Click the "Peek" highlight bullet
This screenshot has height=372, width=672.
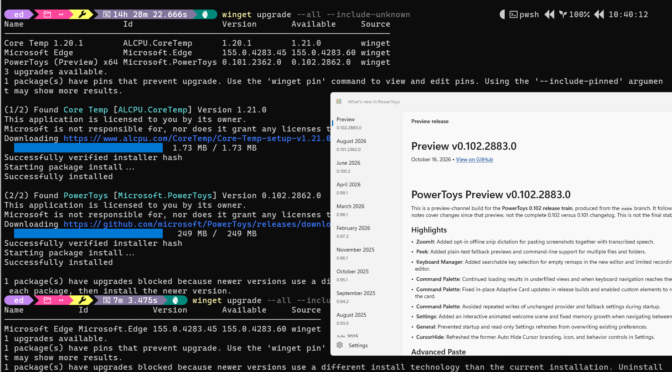(531, 252)
